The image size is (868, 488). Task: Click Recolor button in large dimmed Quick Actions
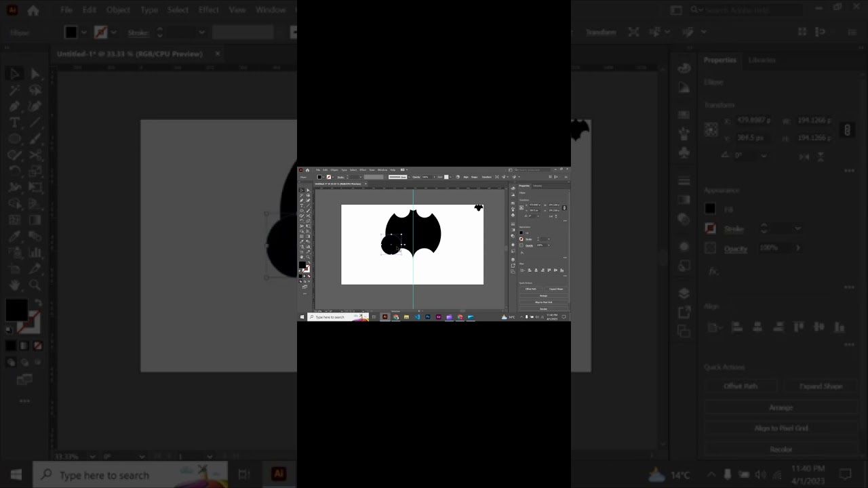point(781,449)
